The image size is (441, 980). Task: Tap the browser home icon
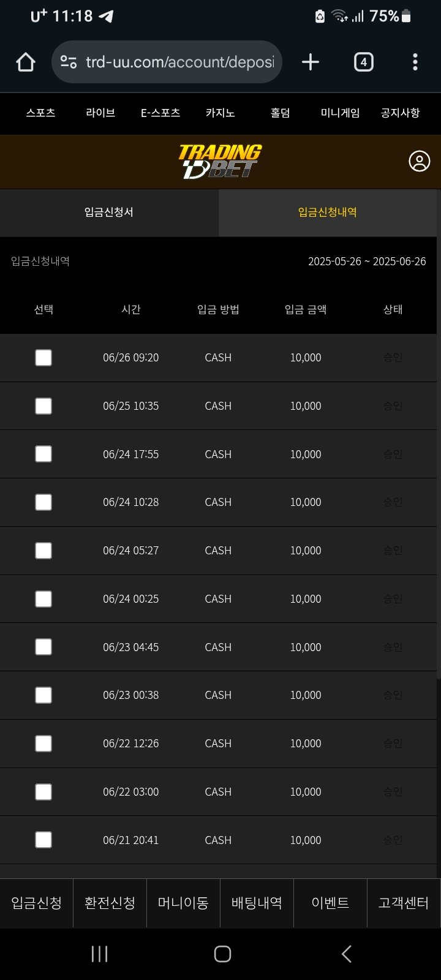[26, 62]
